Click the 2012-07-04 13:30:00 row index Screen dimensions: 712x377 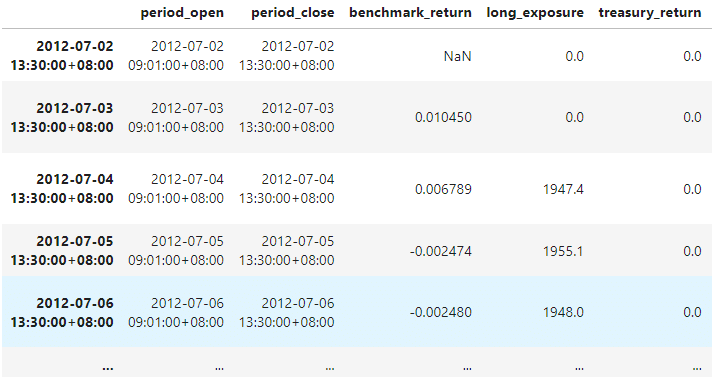point(62,188)
